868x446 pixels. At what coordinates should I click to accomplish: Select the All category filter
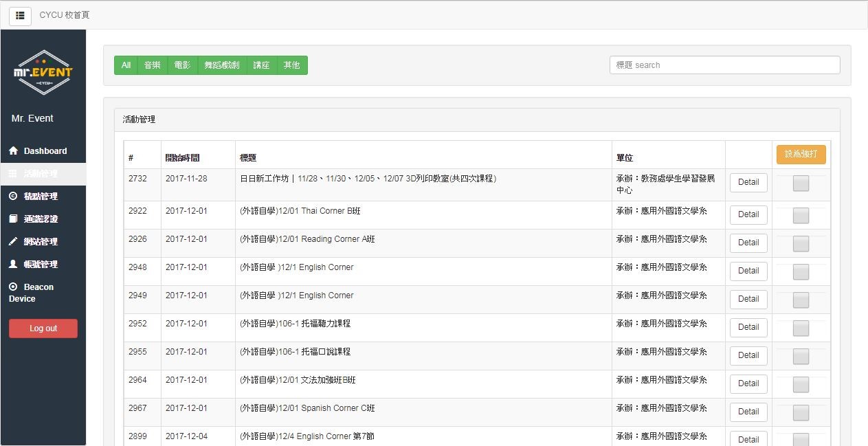tap(126, 65)
